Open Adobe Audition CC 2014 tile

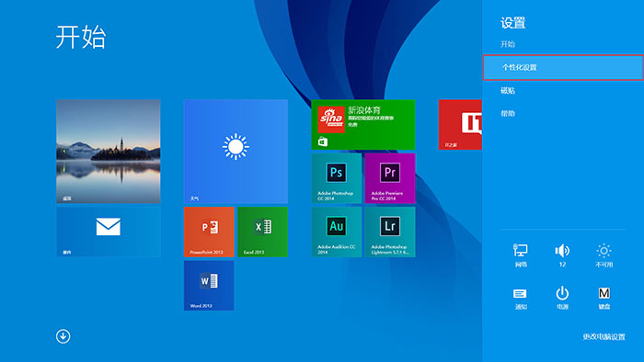337,232
